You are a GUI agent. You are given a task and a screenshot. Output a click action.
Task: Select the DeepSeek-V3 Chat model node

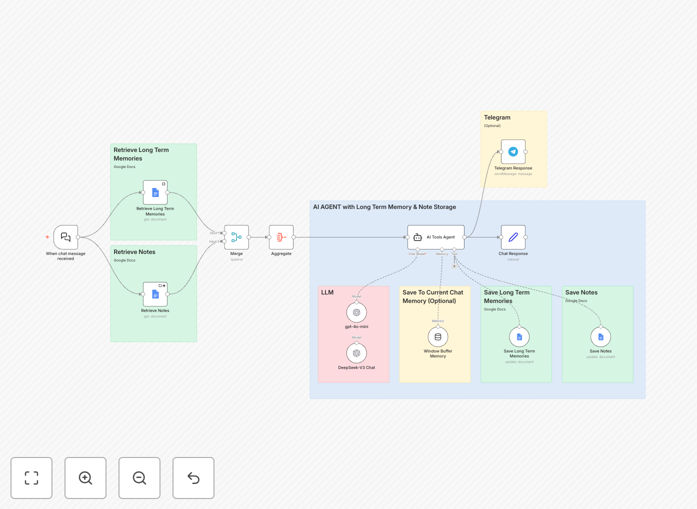click(357, 353)
